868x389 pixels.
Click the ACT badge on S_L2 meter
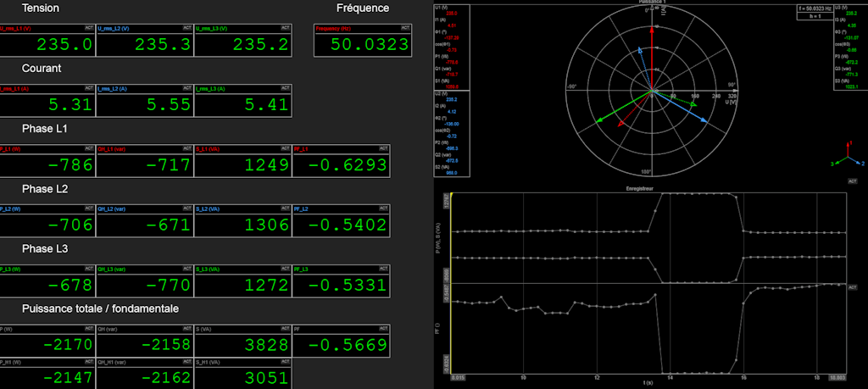(x=286, y=208)
